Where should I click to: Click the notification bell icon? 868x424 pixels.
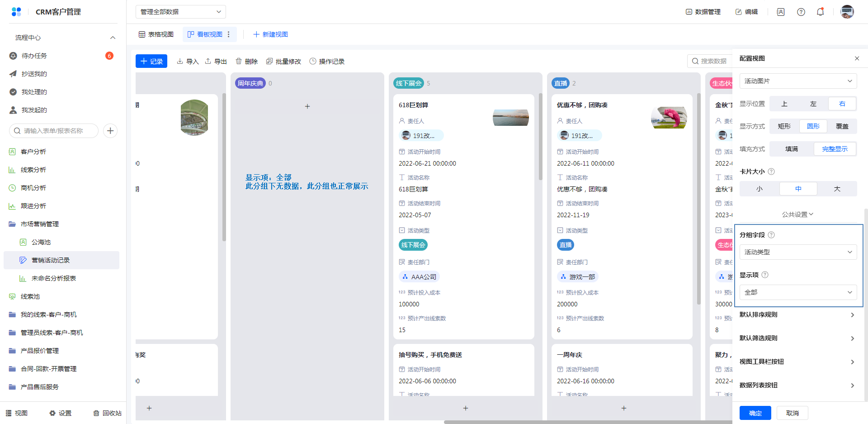pyautogui.click(x=820, y=12)
